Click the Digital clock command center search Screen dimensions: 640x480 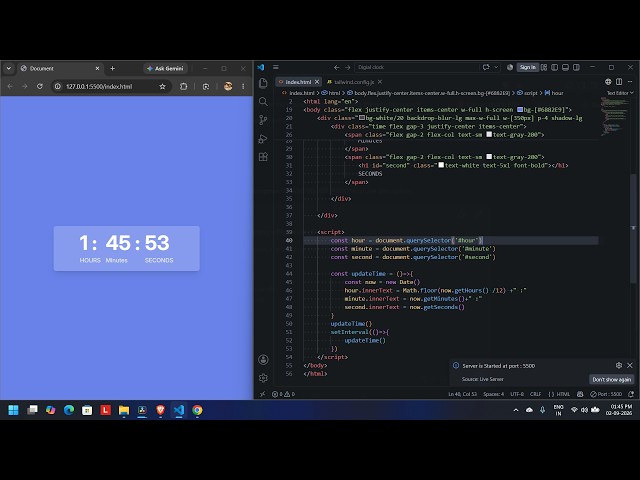pyautogui.click(x=416, y=67)
